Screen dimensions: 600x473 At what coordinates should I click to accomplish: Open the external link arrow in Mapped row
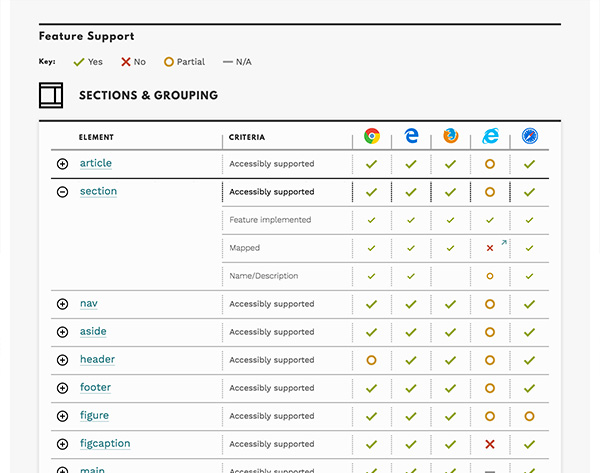tap(504, 242)
